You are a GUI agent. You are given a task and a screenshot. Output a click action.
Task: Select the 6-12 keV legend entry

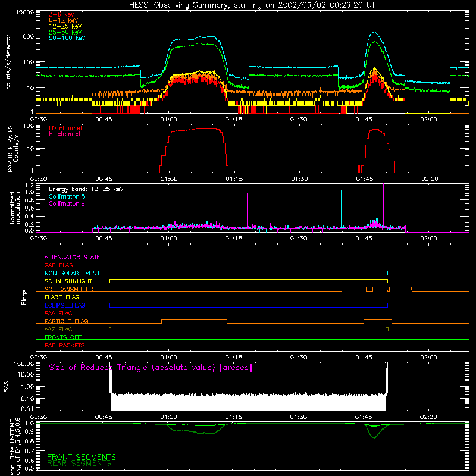coord(64,20)
